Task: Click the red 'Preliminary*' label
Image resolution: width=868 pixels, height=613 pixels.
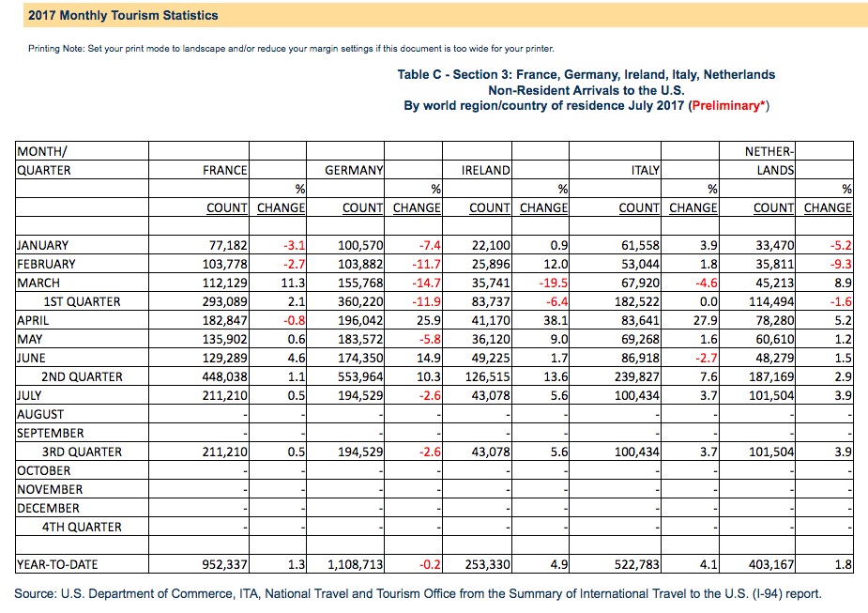Action: pos(728,106)
